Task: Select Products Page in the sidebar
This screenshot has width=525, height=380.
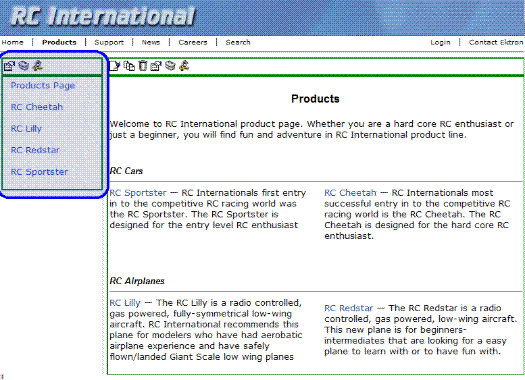Action: (x=43, y=86)
